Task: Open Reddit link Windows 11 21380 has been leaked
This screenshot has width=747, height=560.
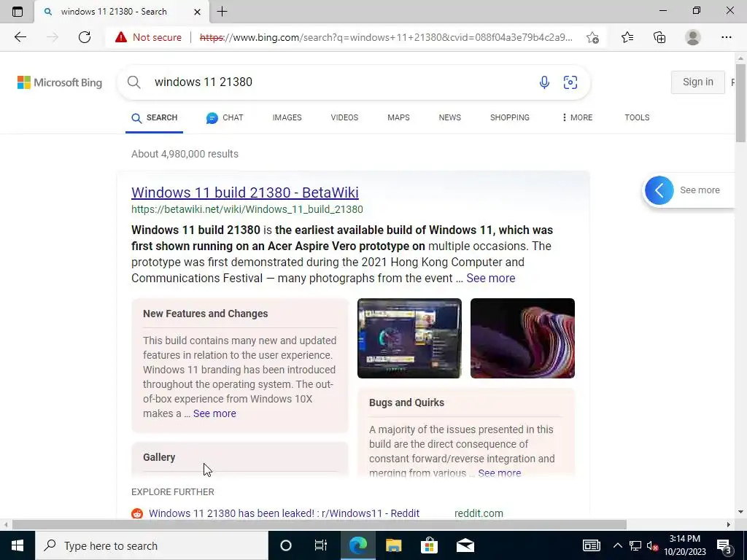Action: (284, 513)
